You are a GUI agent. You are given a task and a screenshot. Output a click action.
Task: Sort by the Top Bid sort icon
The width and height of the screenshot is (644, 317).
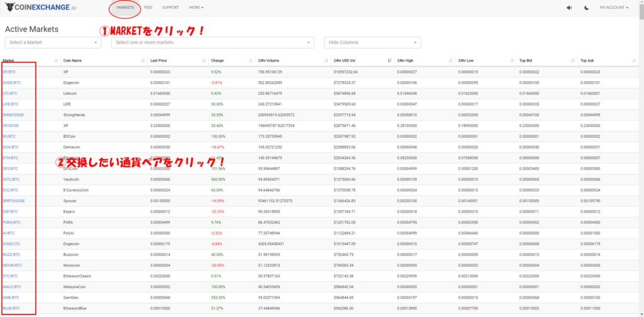click(x=573, y=61)
